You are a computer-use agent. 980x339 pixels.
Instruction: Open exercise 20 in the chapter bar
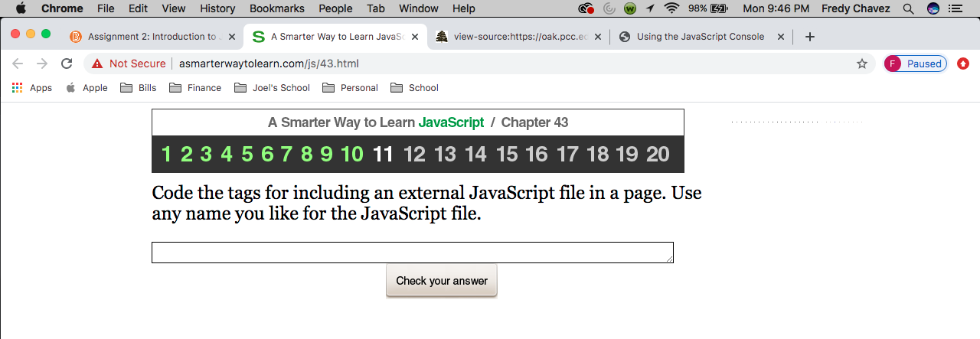[x=658, y=155]
